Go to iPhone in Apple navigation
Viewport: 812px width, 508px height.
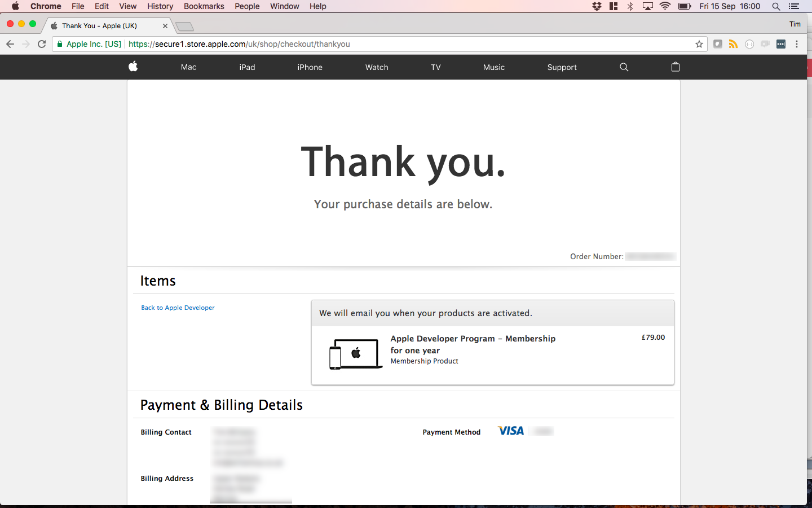(x=310, y=67)
